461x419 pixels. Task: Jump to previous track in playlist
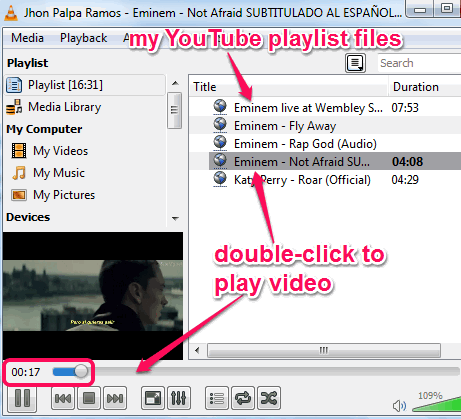[63, 398]
